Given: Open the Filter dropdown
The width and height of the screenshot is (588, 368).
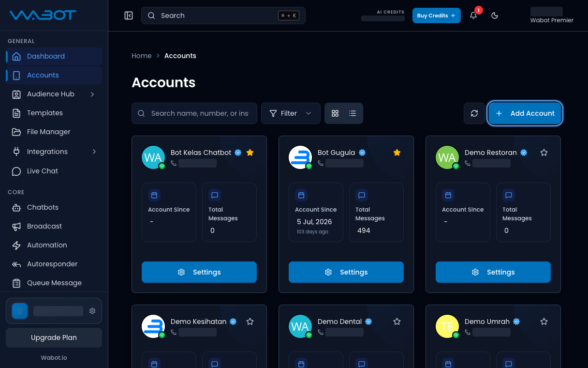Looking at the screenshot, I should pyautogui.click(x=291, y=113).
